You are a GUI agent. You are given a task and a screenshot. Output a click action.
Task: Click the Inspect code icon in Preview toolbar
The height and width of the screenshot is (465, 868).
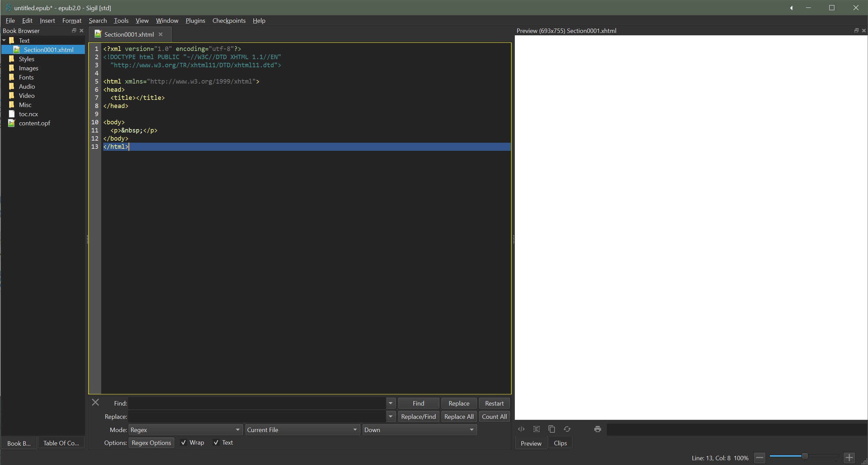(x=521, y=429)
